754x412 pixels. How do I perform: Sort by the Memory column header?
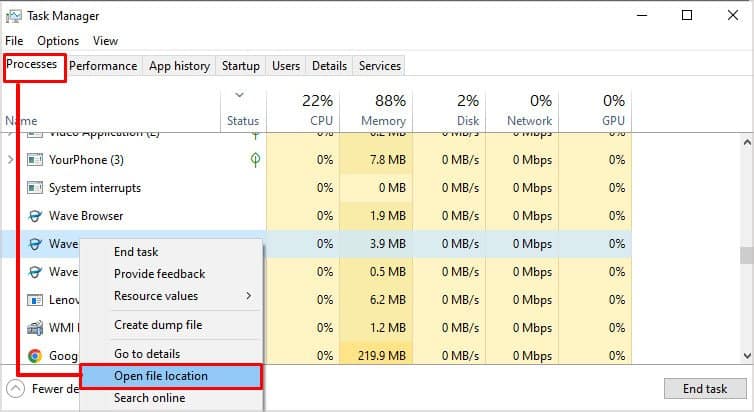[x=376, y=111]
